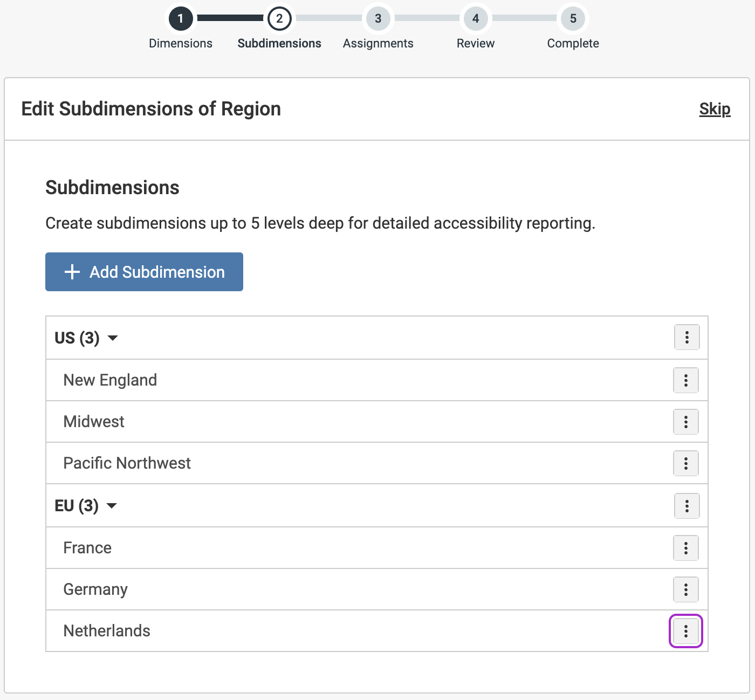
Task: Jump to step 3 Assignments
Action: [378, 19]
